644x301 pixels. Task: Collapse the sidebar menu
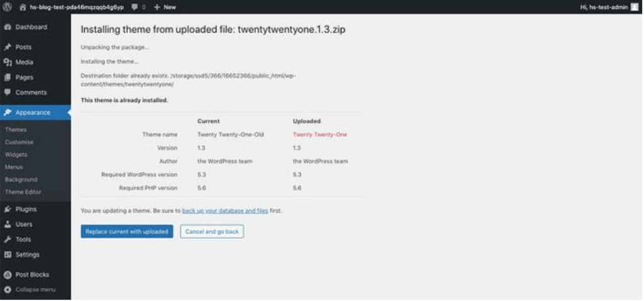35,290
